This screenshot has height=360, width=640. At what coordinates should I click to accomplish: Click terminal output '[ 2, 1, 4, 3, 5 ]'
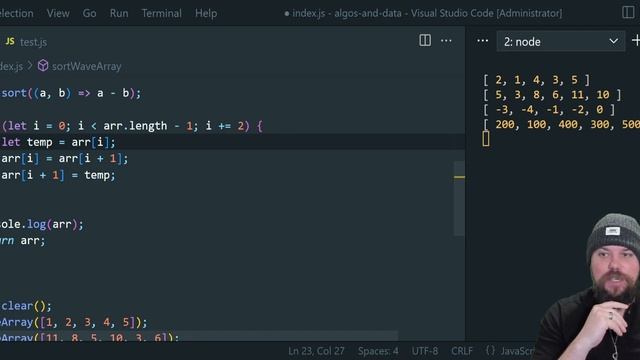[536, 80]
